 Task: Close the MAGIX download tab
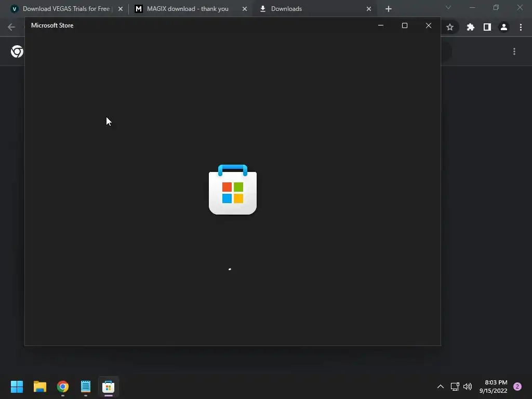(245, 9)
